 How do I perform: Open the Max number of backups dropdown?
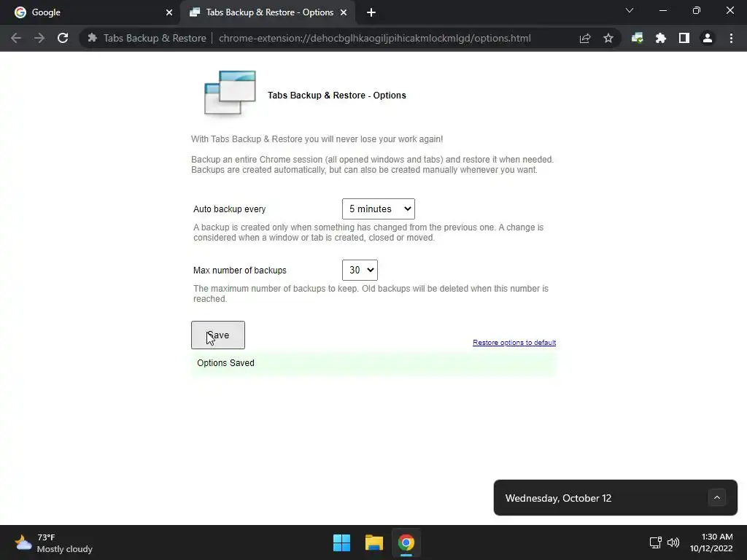(360, 270)
